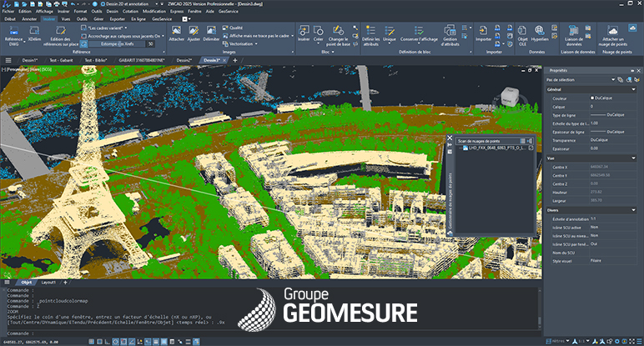Open Accrochage aux calques sous jacents dropdown
The height and width of the screenshot is (346, 644).
tap(163, 36)
